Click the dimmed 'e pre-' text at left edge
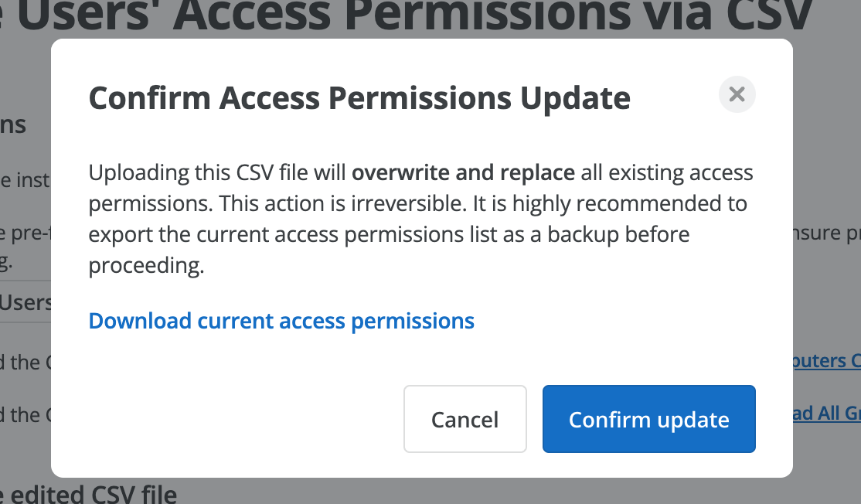 [26, 233]
